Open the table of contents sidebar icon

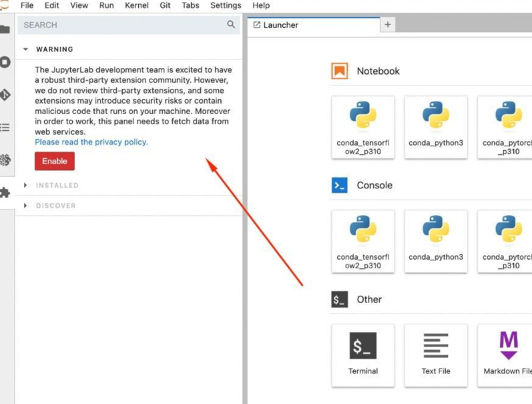[5, 128]
